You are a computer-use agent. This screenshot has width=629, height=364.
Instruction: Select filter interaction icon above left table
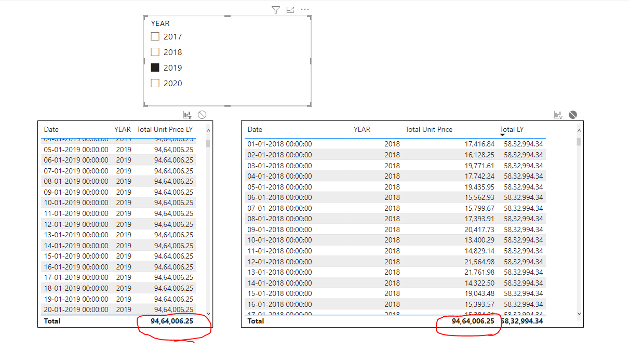pyautogui.click(x=188, y=115)
